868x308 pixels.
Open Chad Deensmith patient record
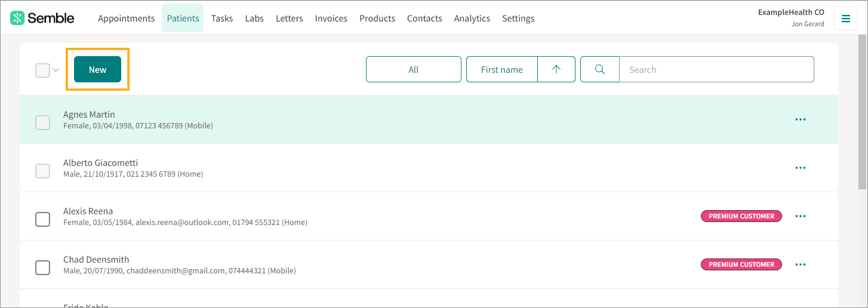96,259
